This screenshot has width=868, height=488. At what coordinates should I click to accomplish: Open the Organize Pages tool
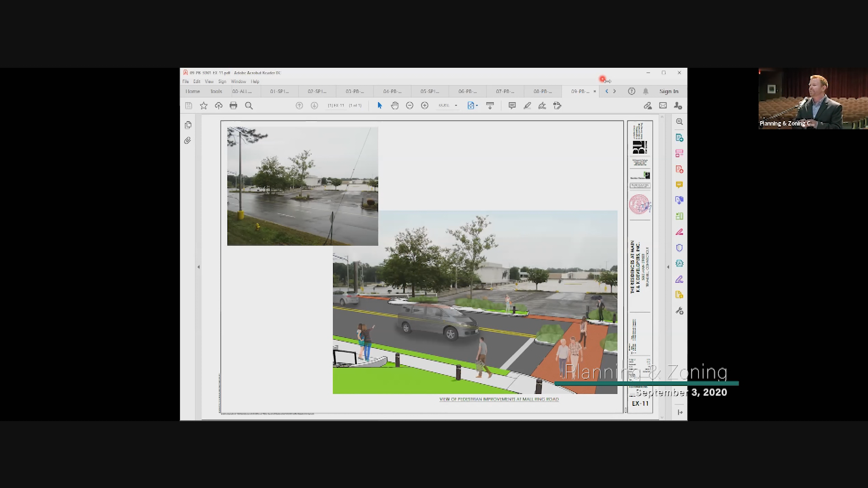tap(679, 216)
